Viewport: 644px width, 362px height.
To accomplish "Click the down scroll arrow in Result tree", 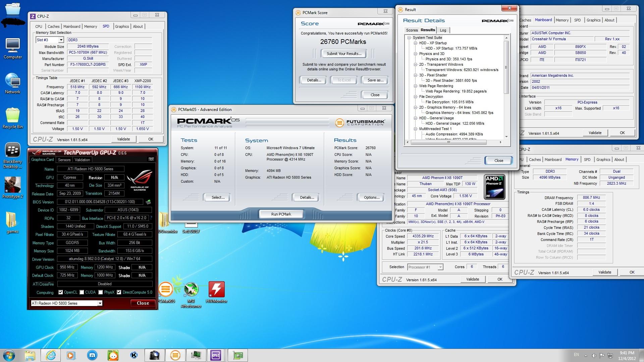I will pyautogui.click(x=506, y=136).
